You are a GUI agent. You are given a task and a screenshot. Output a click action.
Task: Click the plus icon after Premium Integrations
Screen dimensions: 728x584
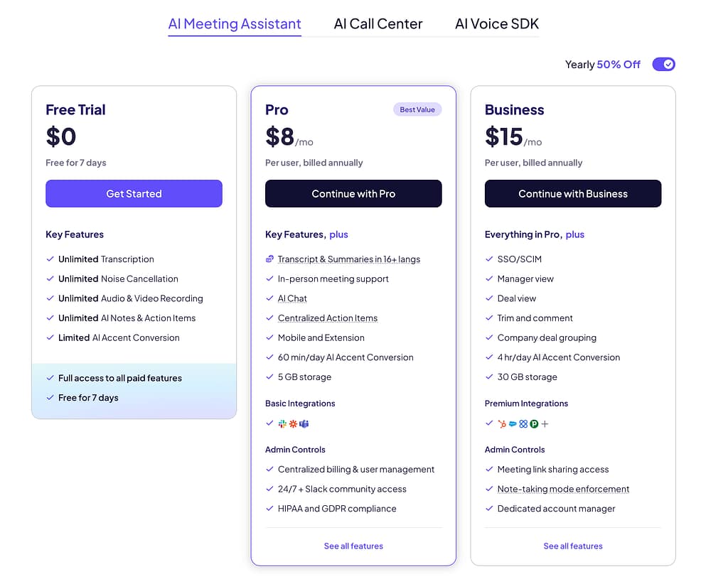coord(545,423)
